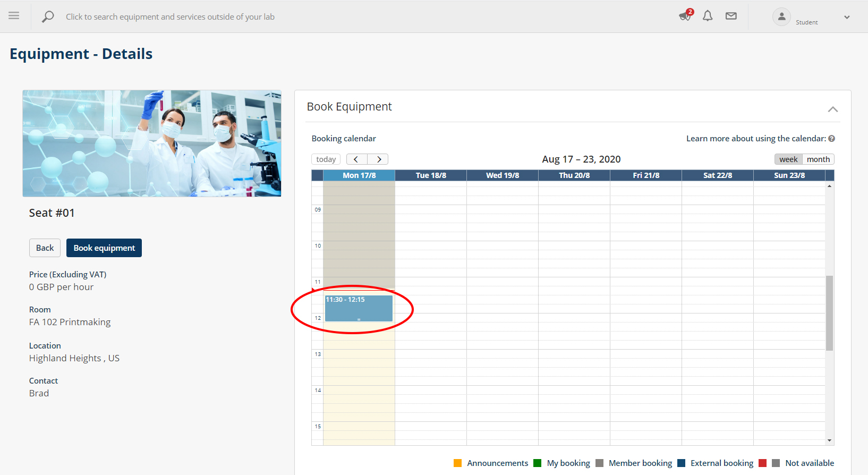Click the orange Announcements legend swatch
This screenshot has height=475, width=868.
click(457, 463)
